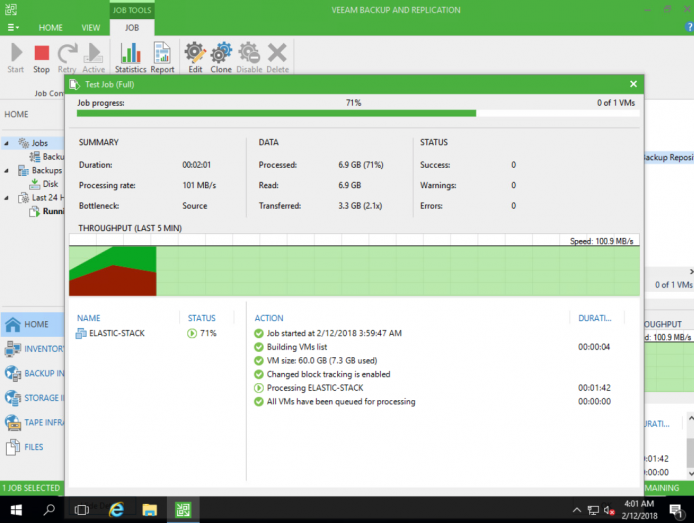Select the 'VM size: 60.0 GB' log entry
This screenshot has height=523, width=694.
point(322,361)
